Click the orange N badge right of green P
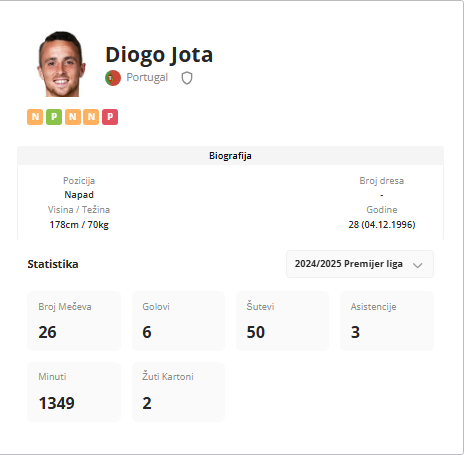The image size is (464, 455). (73, 117)
